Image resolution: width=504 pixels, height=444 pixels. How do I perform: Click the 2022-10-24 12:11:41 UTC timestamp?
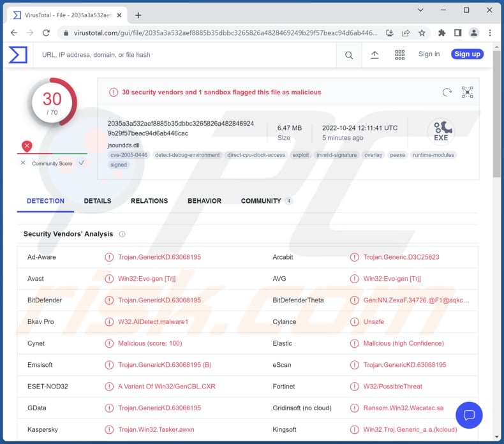click(360, 128)
